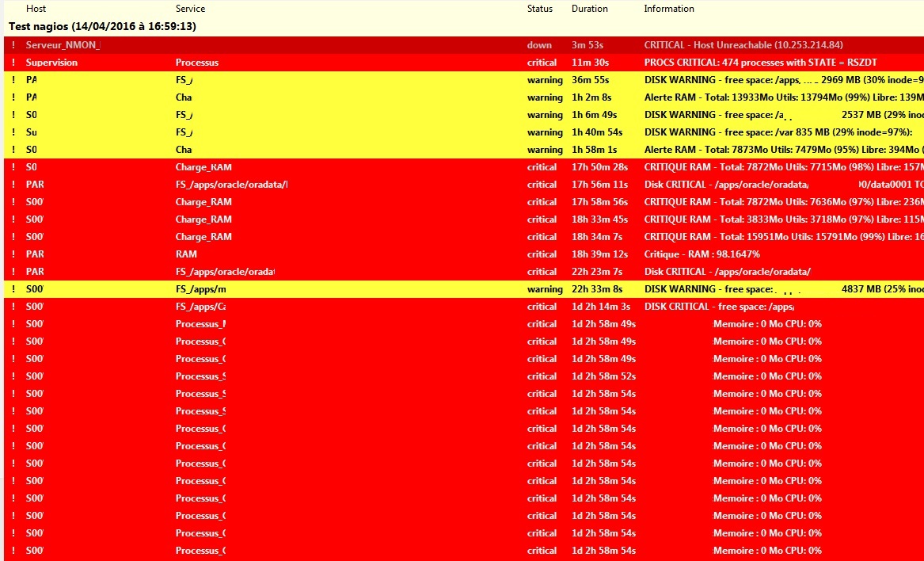This screenshot has width=924, height=561.
Task: Click the alert icon on the 17h 50m 28s row
Action: pyautogui.click(x=13, y=167)
